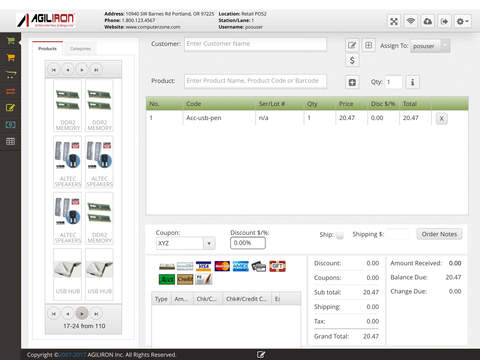
Task: Switch to the Products tab
Action: point(47,49)
